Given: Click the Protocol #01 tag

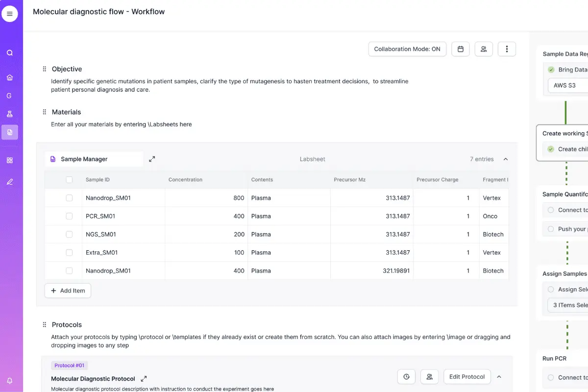Looking at the screenshot, I should click(69, 366).
